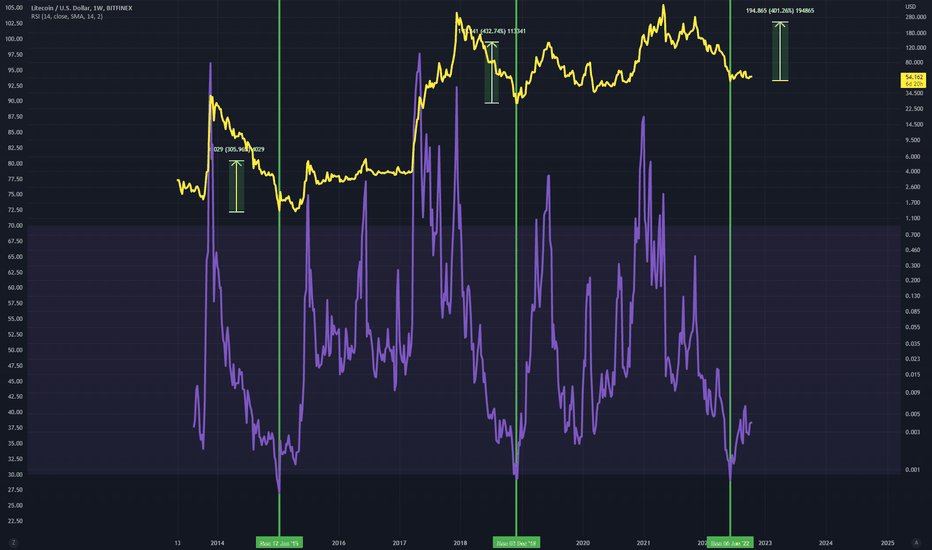Click the 30.00 RSI level on left axis
The height and width of the screenshot is (550, 932).
click(15, 474)
